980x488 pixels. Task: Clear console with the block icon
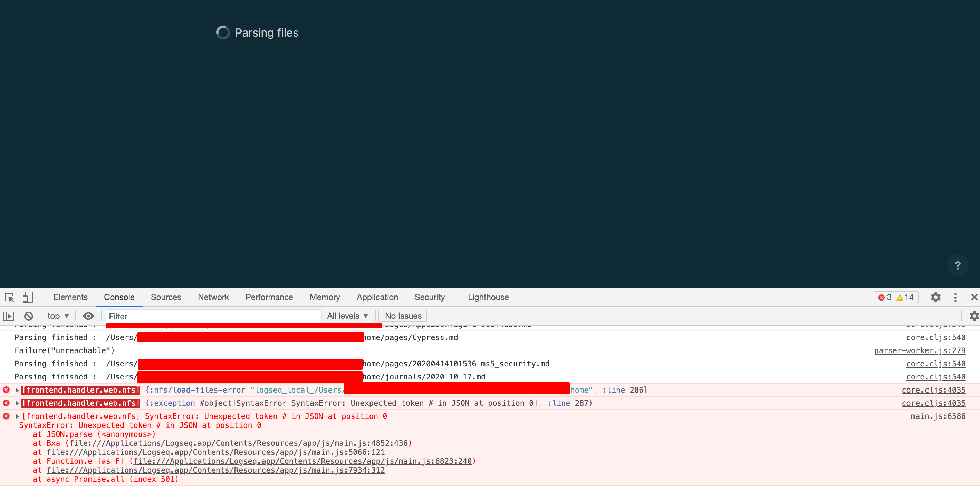pos(29,316)
